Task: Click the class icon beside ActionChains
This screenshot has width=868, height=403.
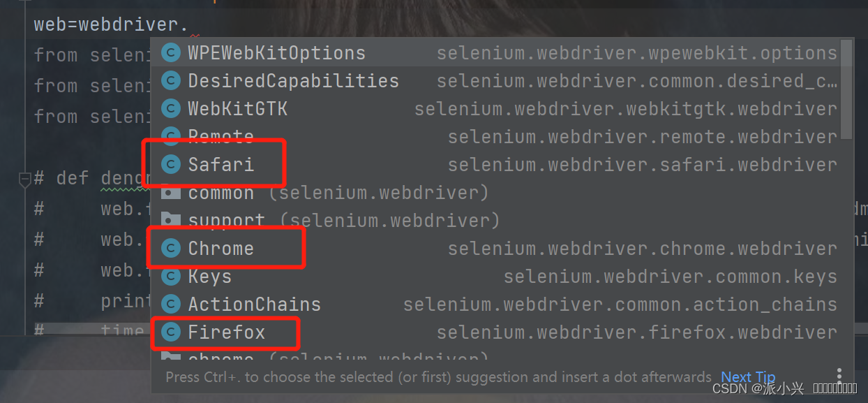Action: tap(170, 305)
